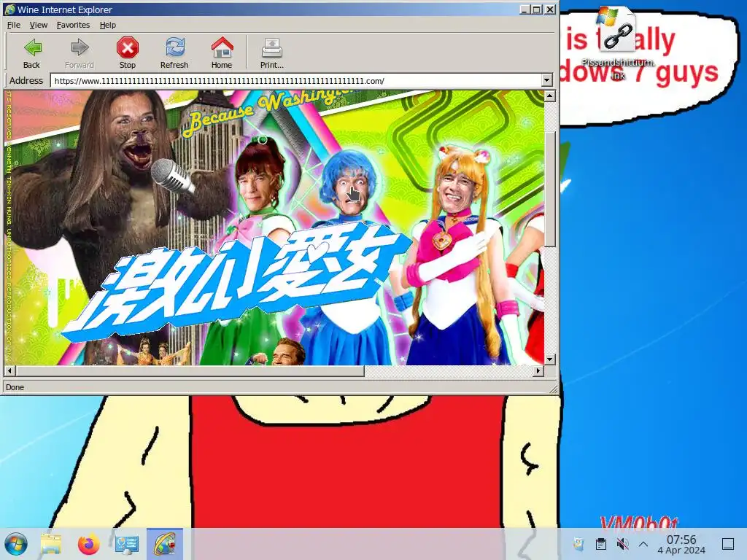Click the clipboard tray icon
The image size is (747, 560).
click(x=601, y=543)
